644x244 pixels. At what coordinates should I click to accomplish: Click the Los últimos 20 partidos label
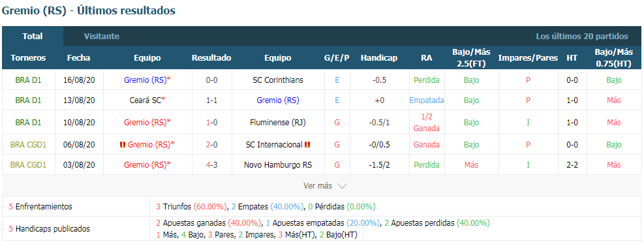(581, 36)
